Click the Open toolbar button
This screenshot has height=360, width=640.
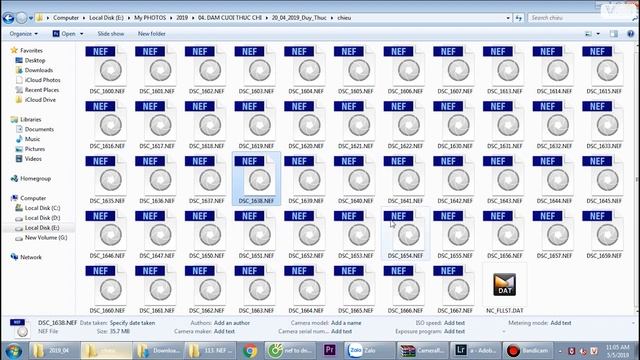(64, 34)
